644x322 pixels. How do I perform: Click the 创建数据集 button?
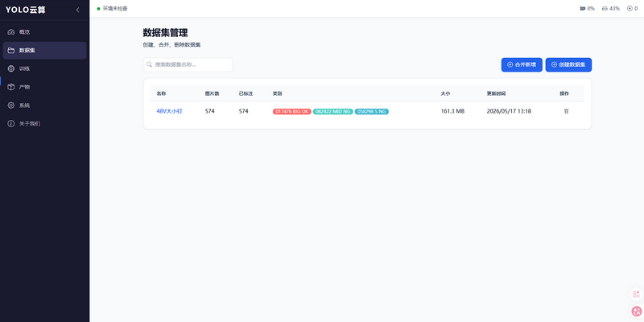click(568, 65)
